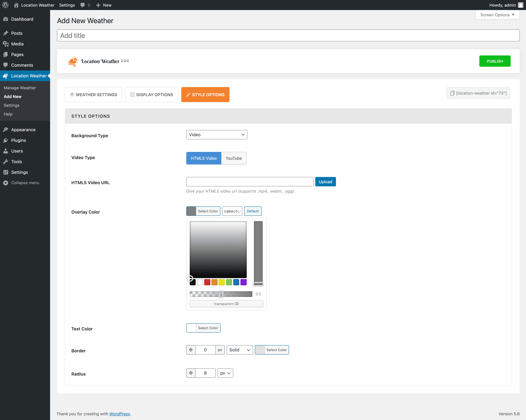Open the Border Select Color picker
Image resolution: width=526 pixels, height=420 pixels.
pyautogui.click(x=272, y=350)
